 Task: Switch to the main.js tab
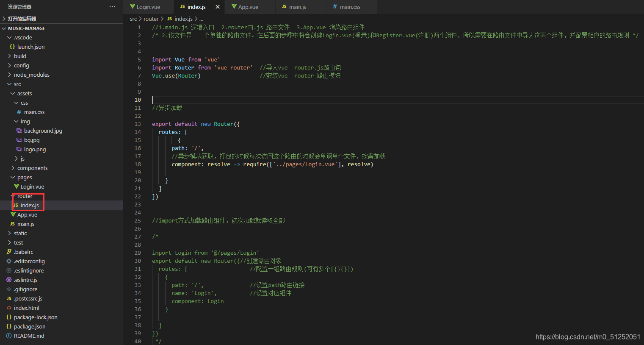(301, 7)
